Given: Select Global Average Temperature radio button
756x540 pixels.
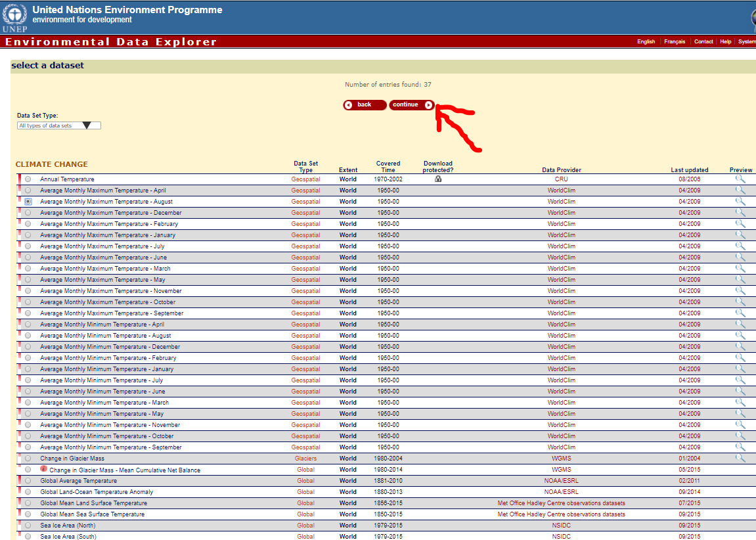Looking at the screenshot, I should click(28, 481).
